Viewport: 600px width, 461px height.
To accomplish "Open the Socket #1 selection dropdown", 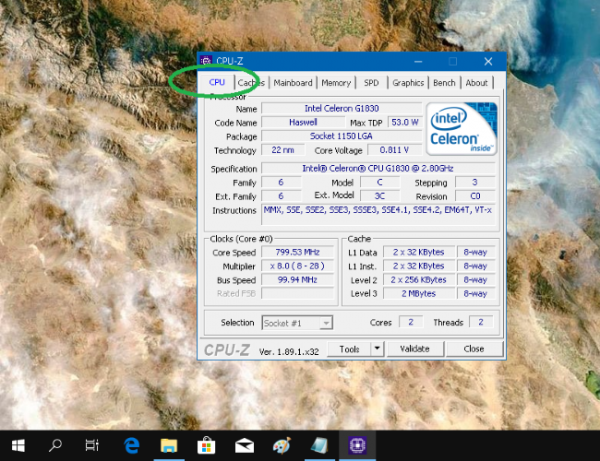I will click(297, 323).
